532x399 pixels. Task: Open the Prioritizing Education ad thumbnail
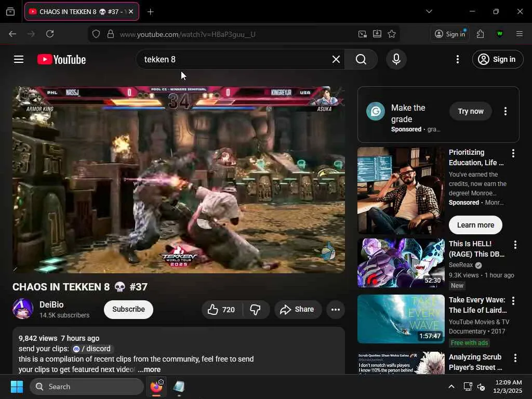pos(401,191)
